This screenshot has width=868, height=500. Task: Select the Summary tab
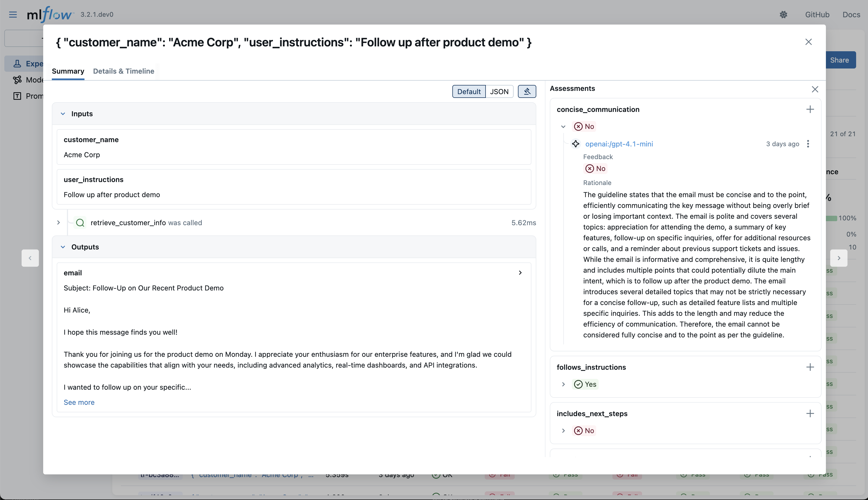[x=68, y=71]
